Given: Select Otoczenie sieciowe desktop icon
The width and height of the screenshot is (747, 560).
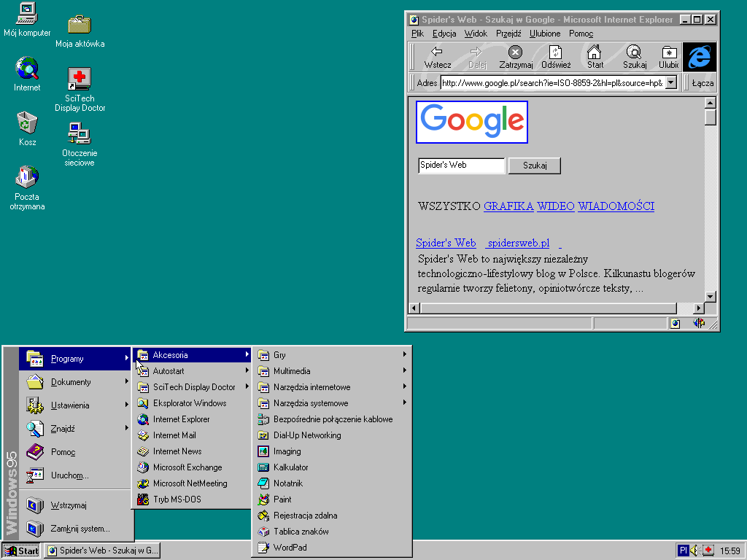Looking at the screenshot, I should [80, 145].
